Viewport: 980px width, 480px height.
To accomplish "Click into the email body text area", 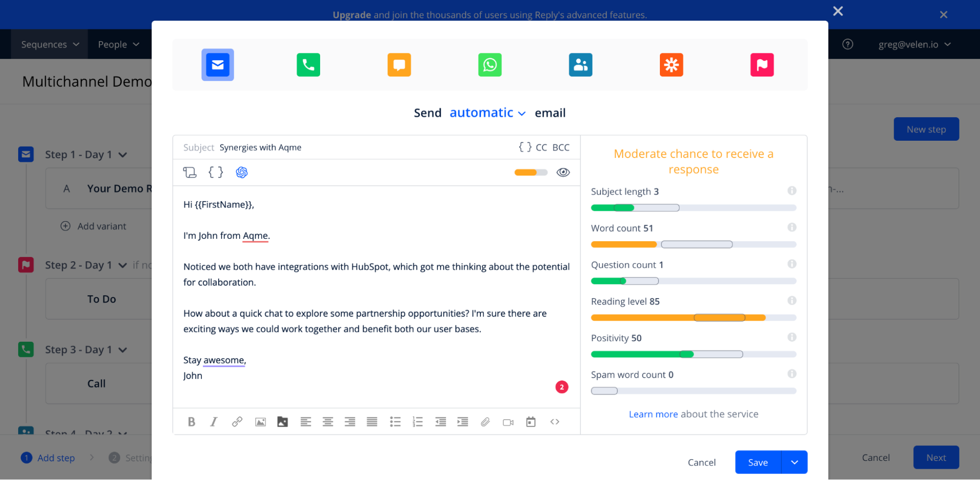I will 376,297.
